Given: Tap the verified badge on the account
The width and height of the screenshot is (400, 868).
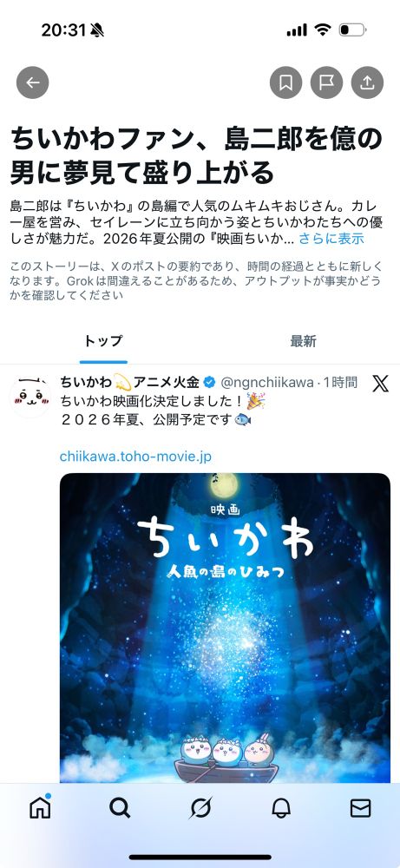Looking at the screenshot, I should pos(209,382).
